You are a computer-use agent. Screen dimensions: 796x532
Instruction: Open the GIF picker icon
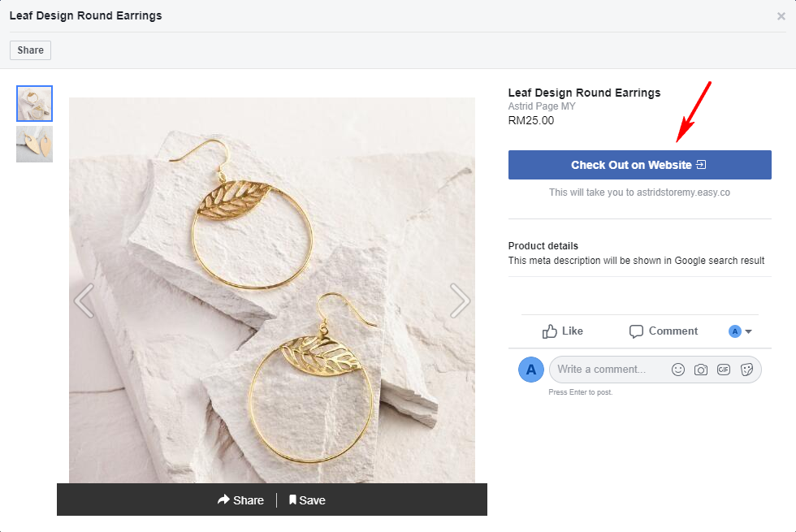point(724,370)
